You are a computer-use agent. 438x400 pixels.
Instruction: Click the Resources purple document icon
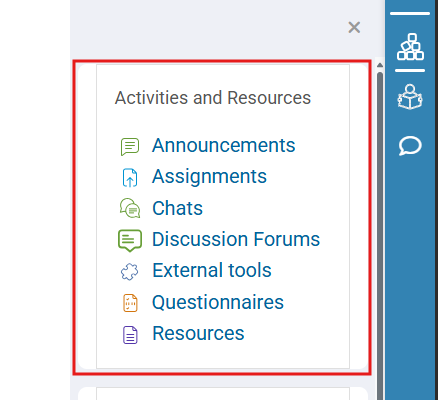pos(130,335)
